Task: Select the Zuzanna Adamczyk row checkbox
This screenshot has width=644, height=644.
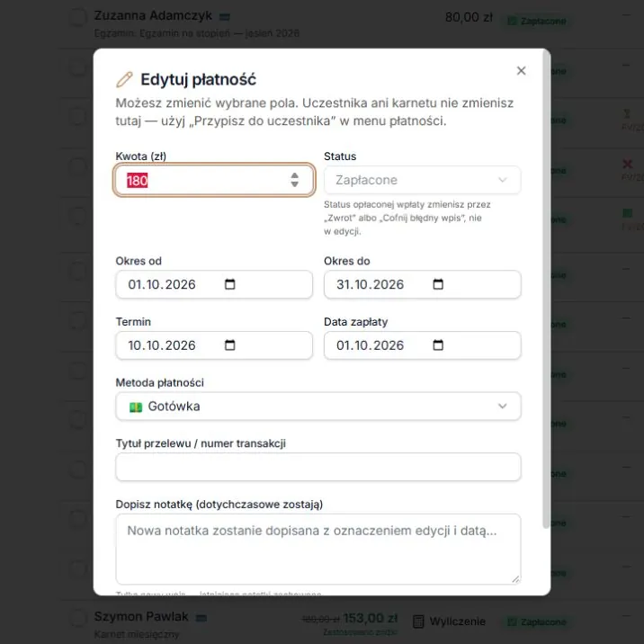Action: [77, 18]
